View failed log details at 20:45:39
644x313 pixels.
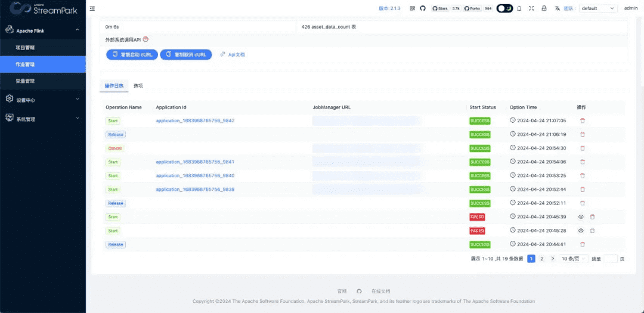[x=581, y=217]
